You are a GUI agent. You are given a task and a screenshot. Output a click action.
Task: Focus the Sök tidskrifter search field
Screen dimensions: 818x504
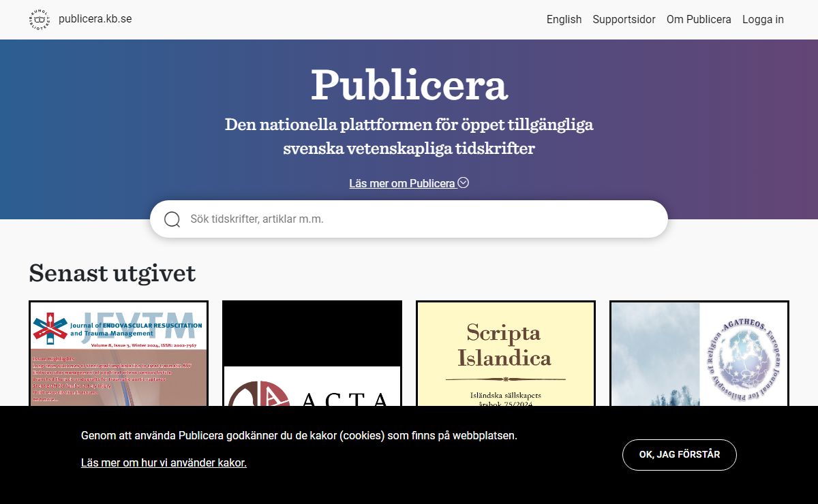409,219
